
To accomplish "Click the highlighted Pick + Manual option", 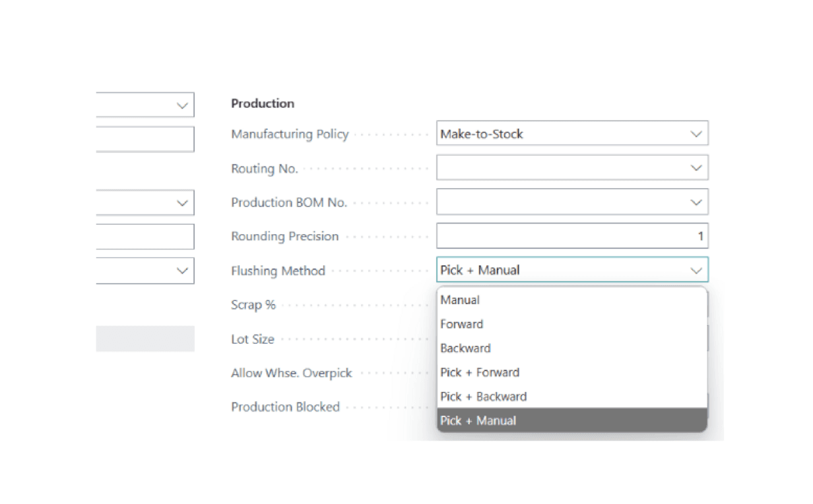I will tap(478, 421).
